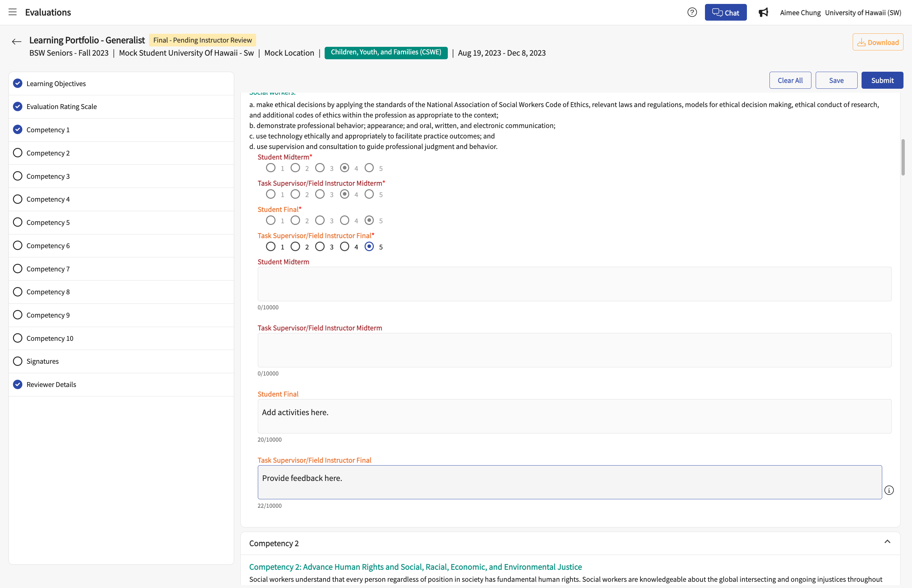Open Competency 4 in the sidebar
Screen dimensions: 912x588
[121, 199]
